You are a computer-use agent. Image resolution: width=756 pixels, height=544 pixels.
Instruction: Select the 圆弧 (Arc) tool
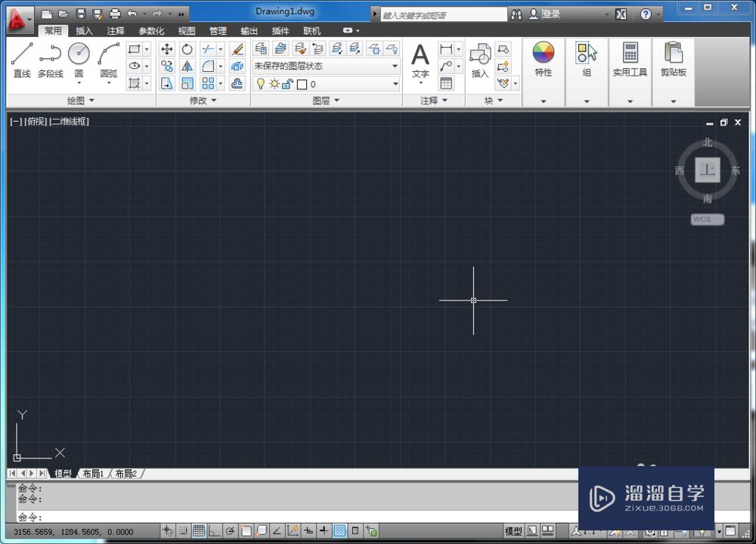pyautogui.click(x=107, y=53)
